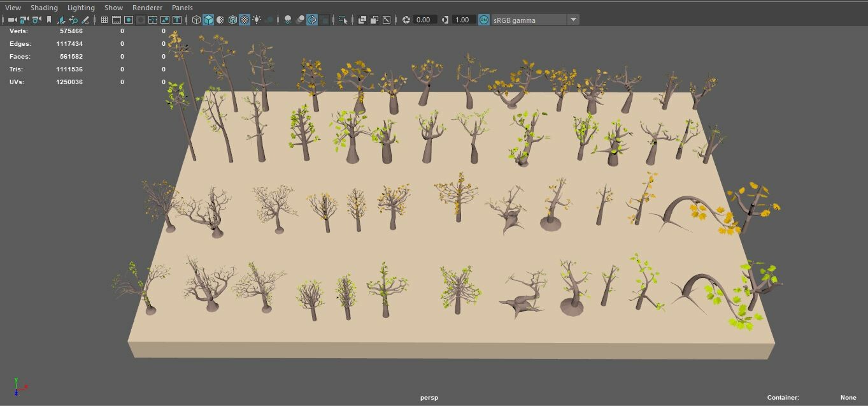Activate the 2D Pan/Zoom tool

[73, 19]
